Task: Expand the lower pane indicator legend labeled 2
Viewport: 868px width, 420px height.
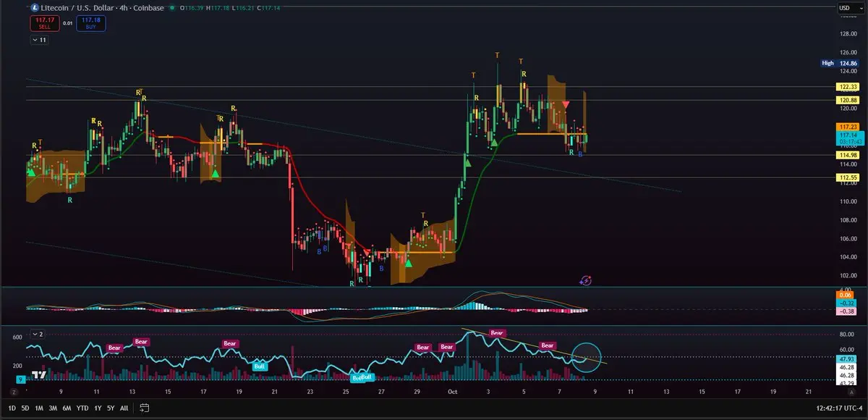Action: (x=38, y=334)
